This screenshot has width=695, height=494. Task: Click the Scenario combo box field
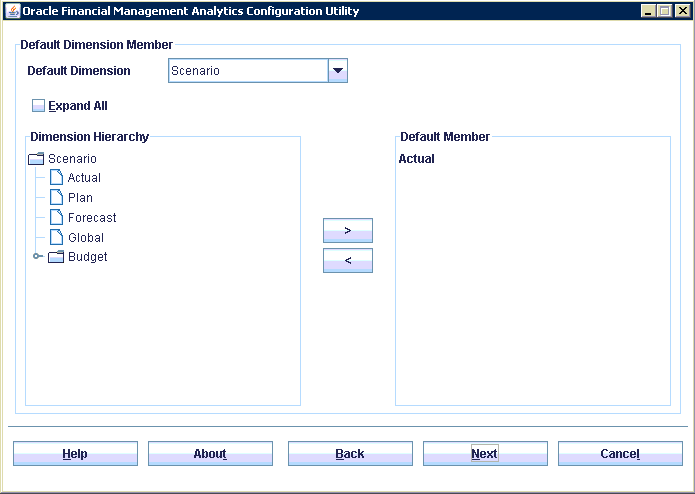point(248,70)
